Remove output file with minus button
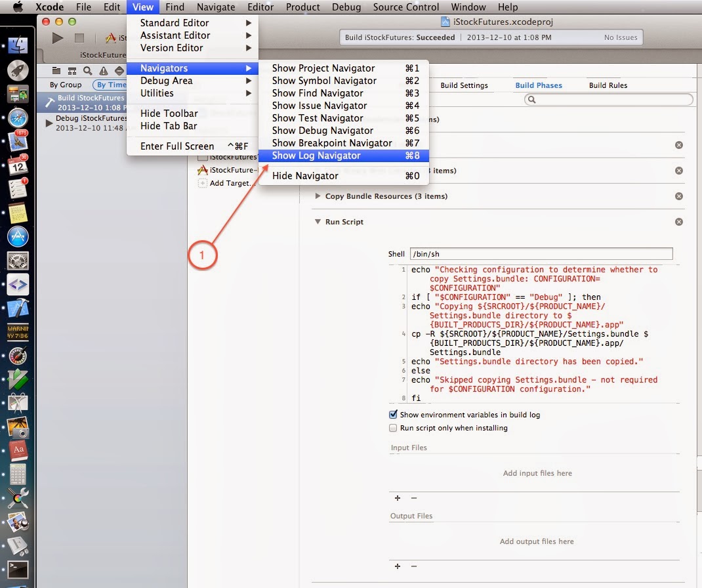Image resolution: width=702 pixels, height=588 pixels. [x=414, y=566]
